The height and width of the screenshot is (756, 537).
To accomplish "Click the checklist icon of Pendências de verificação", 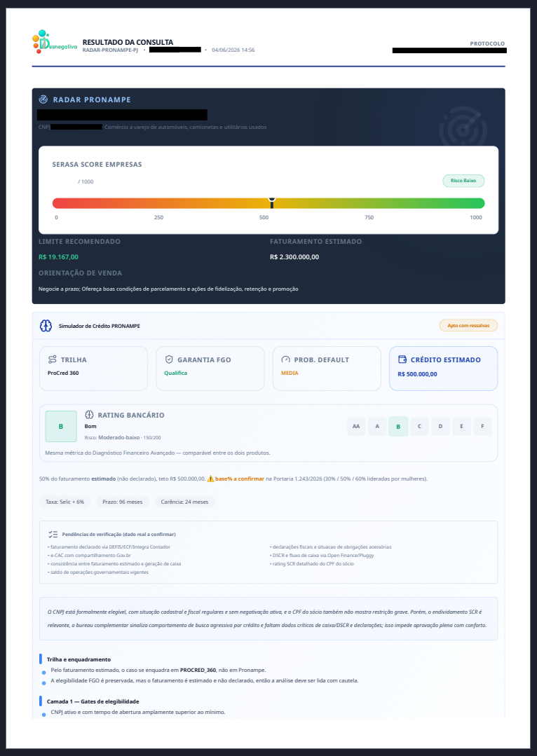I will coord(53,534).
